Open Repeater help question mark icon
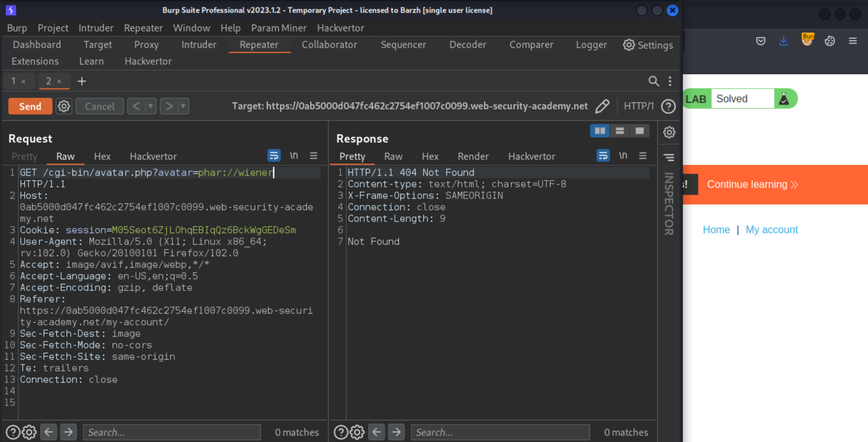The image size is (868, 442). [x=668, y=107]
